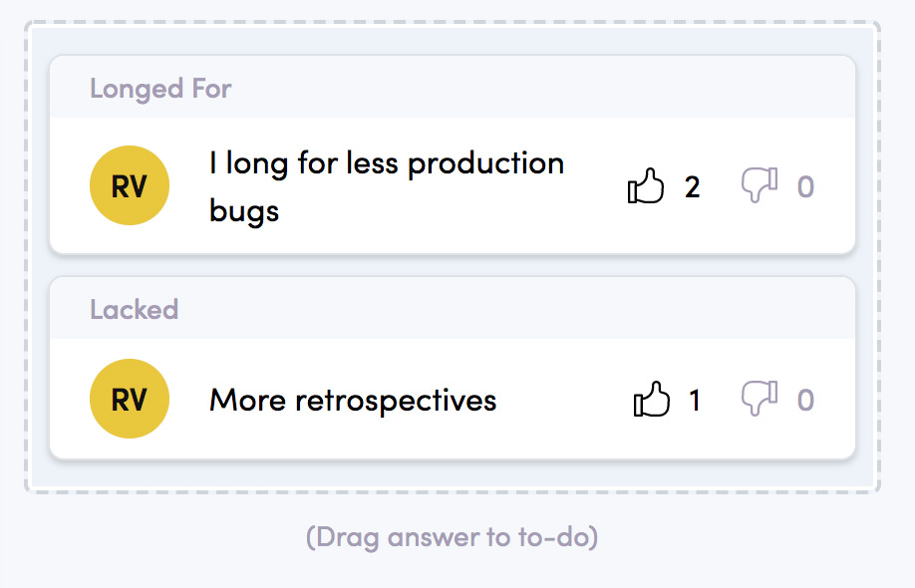Upvote the More retrospectives answer
915x588 pixels.
pos(651,399)
